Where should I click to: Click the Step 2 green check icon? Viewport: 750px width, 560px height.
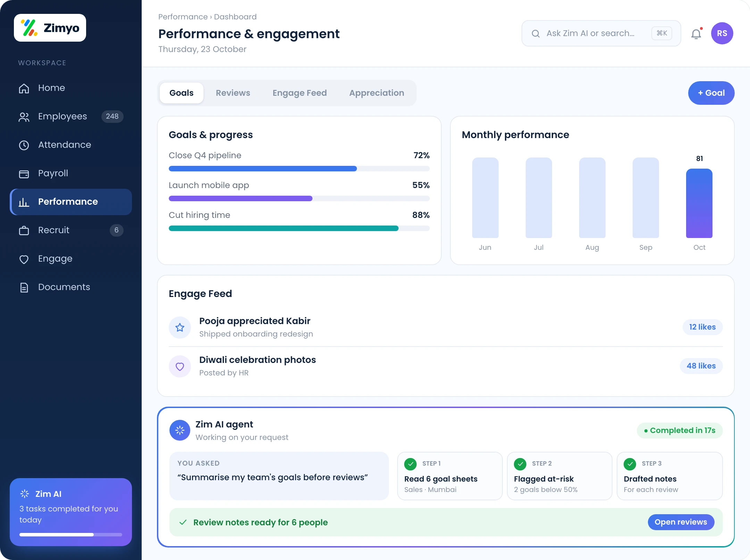pos(520,464)
